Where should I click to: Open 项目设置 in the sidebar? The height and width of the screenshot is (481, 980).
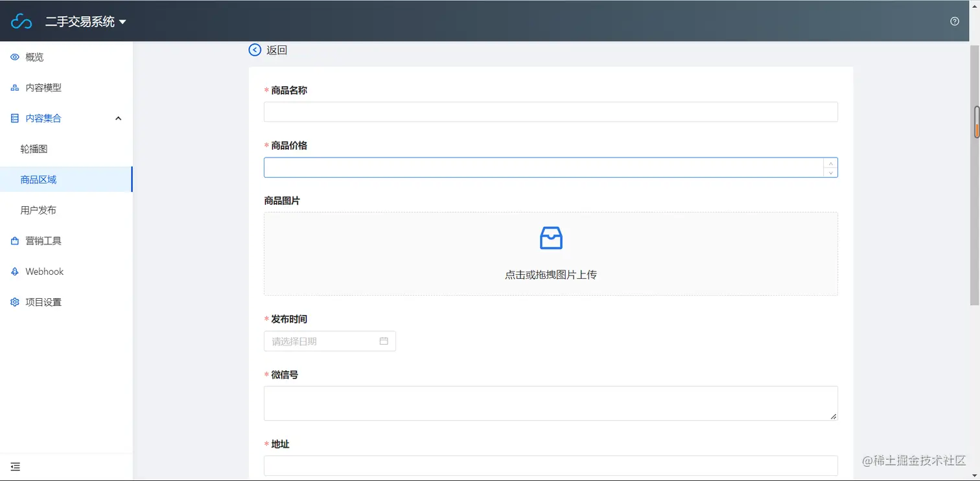pyautogui.click(x=66, y=302)
